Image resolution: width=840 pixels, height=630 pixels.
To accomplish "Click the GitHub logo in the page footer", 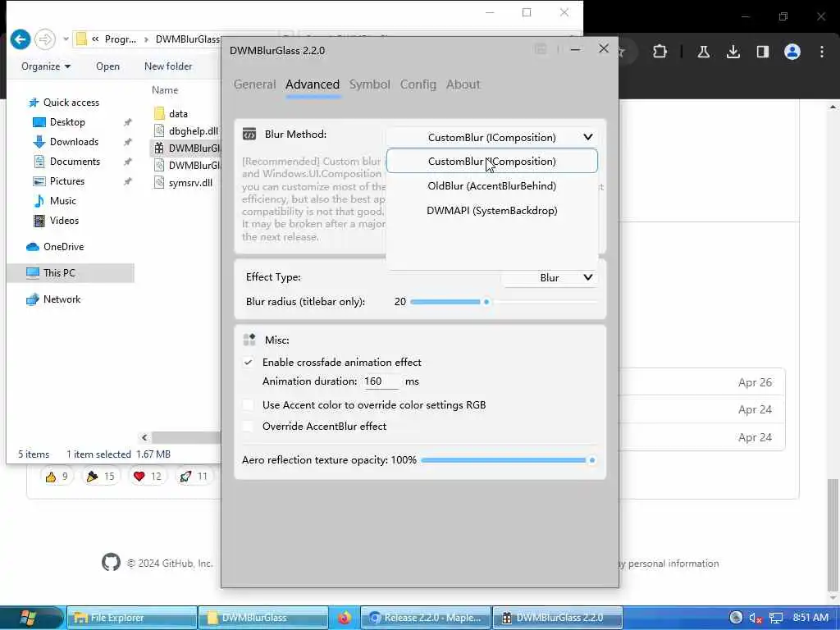I will (x=111, y=562).
